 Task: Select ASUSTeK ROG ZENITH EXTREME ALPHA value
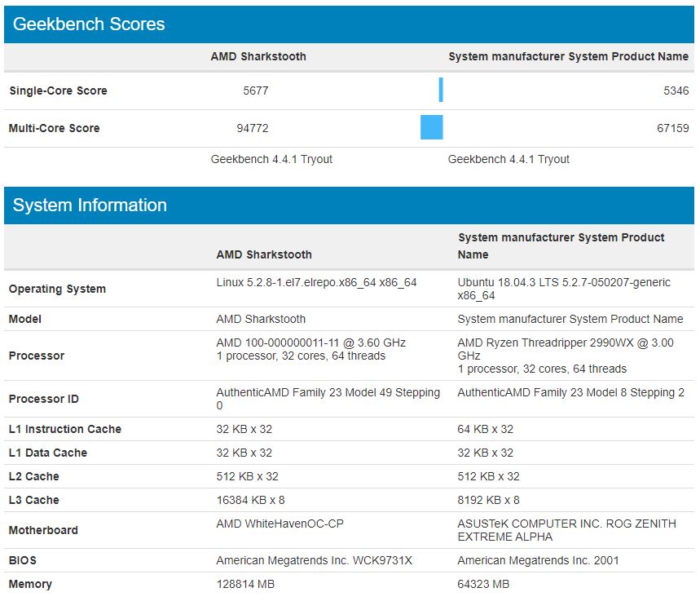[566, 530]
